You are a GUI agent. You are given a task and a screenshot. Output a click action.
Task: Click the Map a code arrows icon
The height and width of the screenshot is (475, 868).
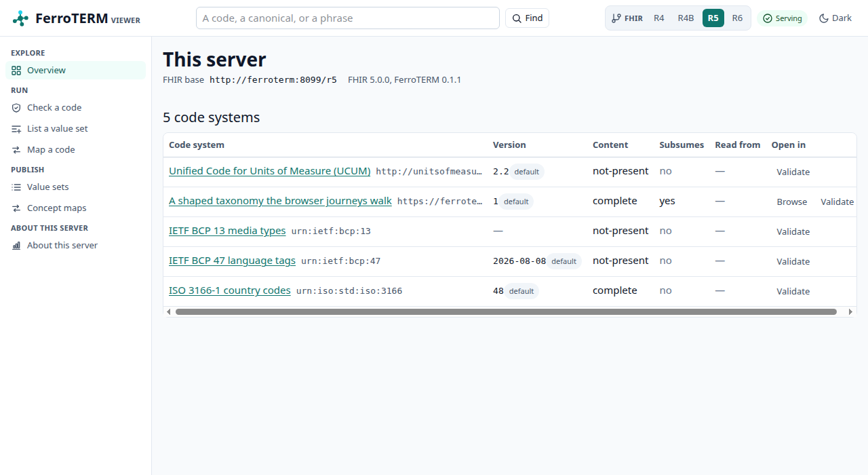click(16, 150)
